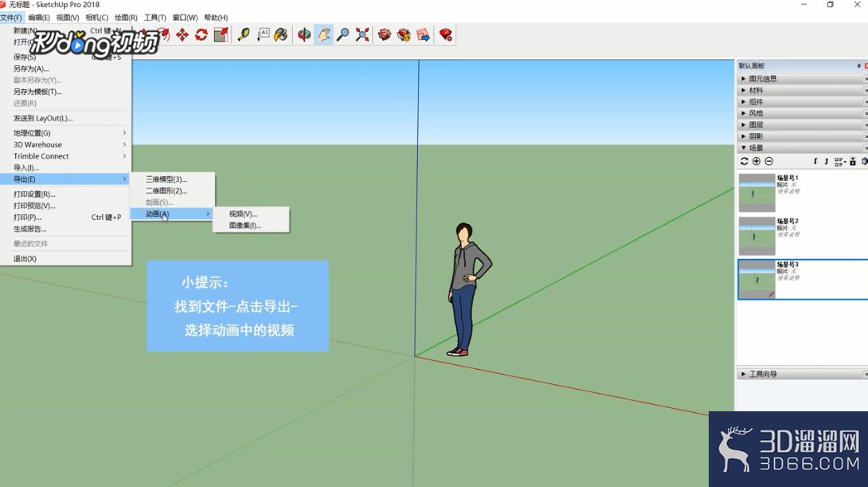868x487 pixels.
Task: Open the 动画(A) submenu item
Action: (172, 214)
